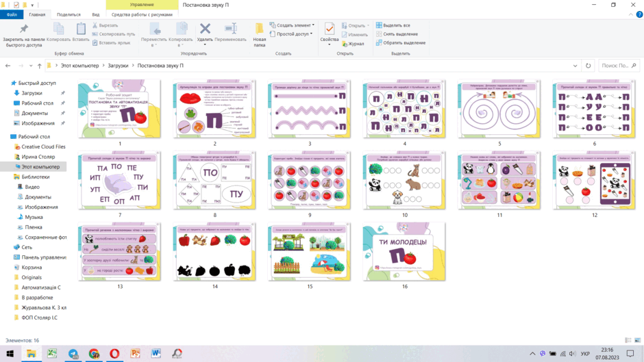The height and width of the screenshot is (362, 644).
Task: Open the Copy to (Копировать в) button
Action: tap(181, 34)
